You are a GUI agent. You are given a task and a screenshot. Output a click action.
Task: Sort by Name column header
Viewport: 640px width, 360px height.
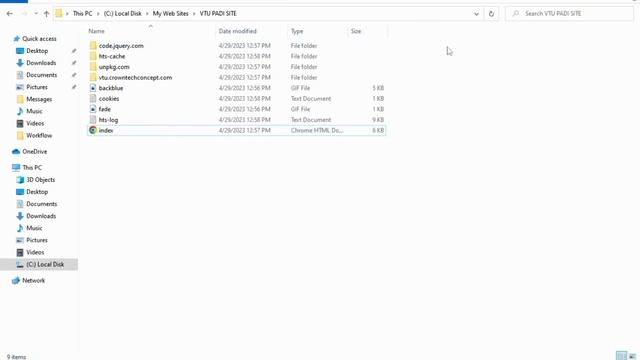tap(97, 31)
